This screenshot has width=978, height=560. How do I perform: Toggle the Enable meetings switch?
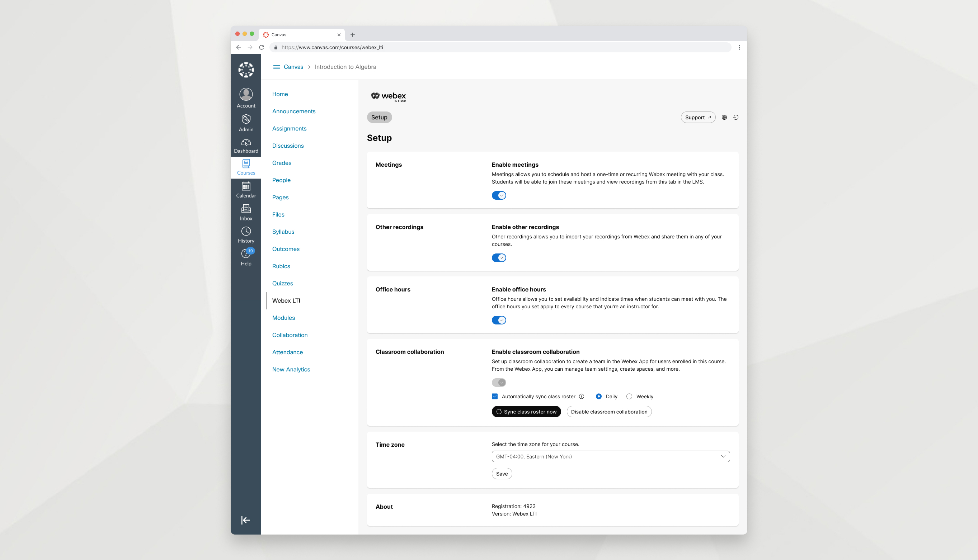[x=498, y=195]
